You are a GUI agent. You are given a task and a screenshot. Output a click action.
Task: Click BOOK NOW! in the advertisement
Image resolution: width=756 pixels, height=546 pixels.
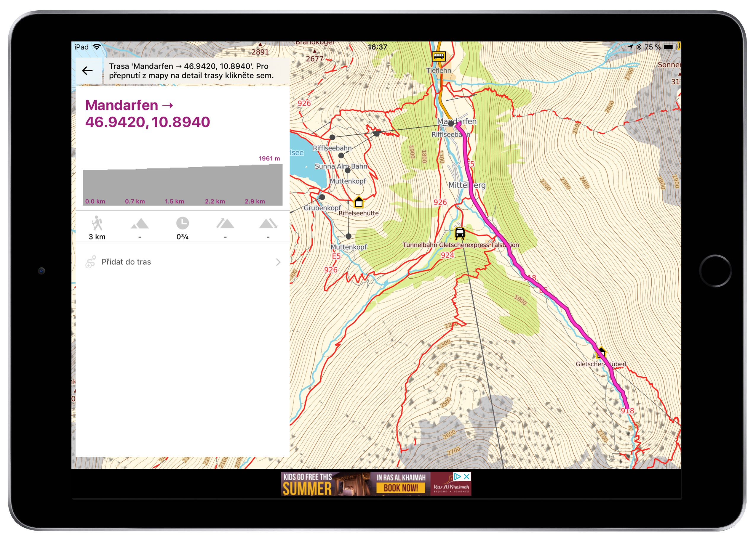coord(401,488)
